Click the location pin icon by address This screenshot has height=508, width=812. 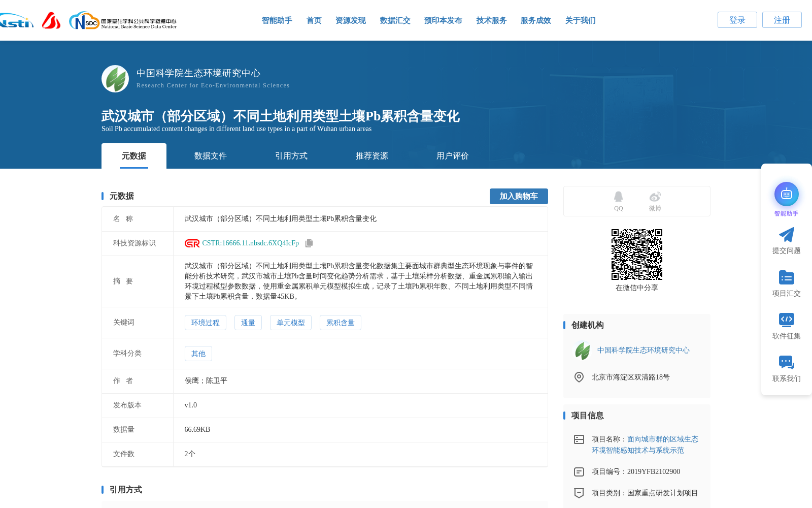click(x=579, y=377)
